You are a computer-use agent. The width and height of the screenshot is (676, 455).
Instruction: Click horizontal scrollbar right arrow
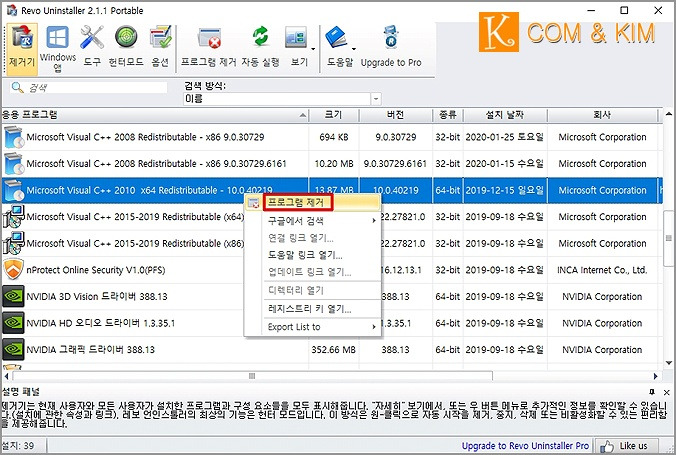point(656,376)
